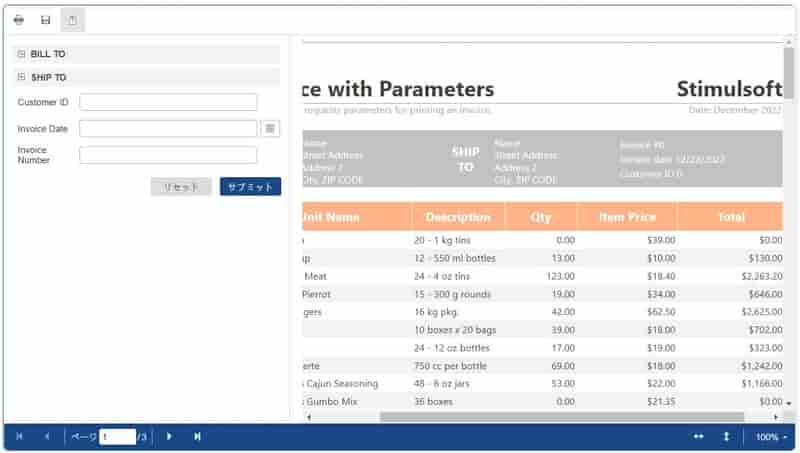The image size is (800, 453).
Task: Click the Description column header
Action: point(458,217)
